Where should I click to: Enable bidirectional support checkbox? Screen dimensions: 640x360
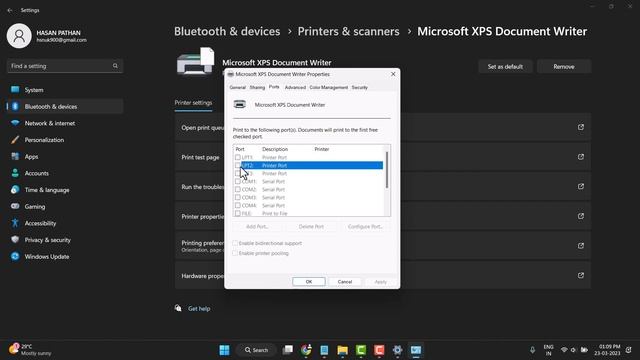(235, 243)
